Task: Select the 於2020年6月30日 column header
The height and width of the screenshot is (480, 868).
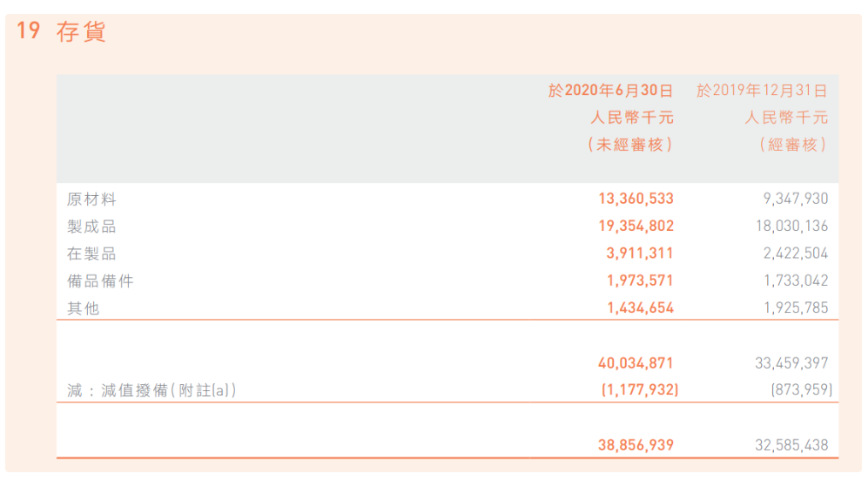Action: coord(610,91)
